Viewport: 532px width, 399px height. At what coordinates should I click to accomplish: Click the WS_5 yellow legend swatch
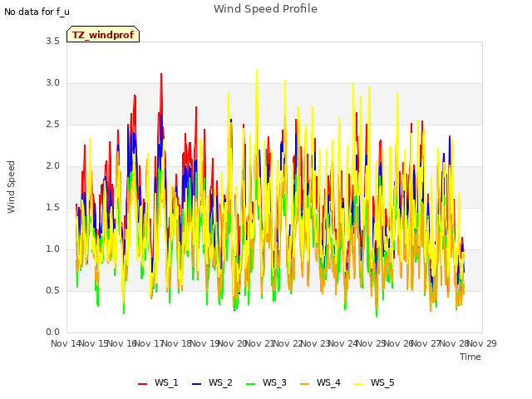[x=358, y=383]
